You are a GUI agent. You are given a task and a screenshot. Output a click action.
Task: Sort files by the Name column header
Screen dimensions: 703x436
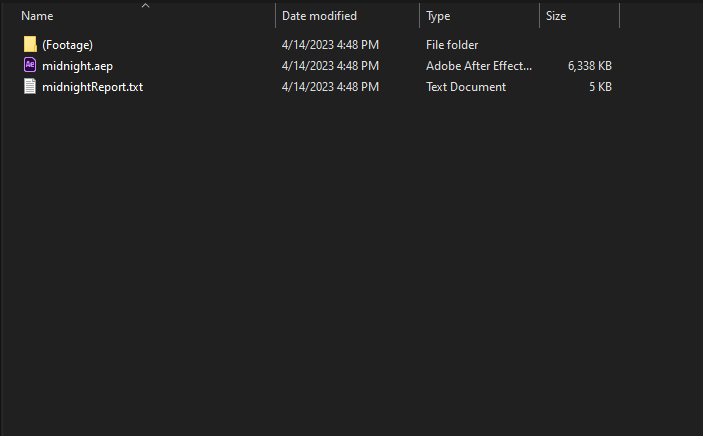coord(37,16)
